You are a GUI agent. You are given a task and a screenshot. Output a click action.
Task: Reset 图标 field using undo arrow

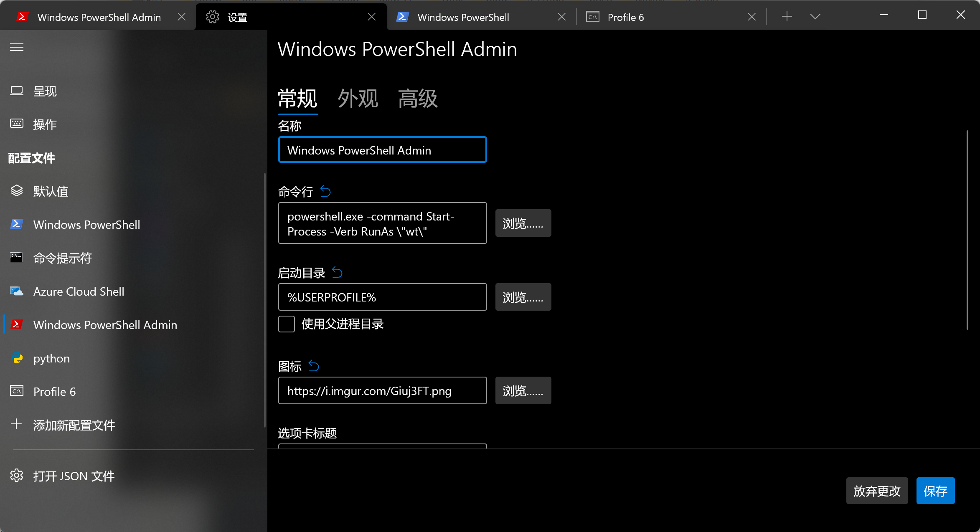click(314, 365)
